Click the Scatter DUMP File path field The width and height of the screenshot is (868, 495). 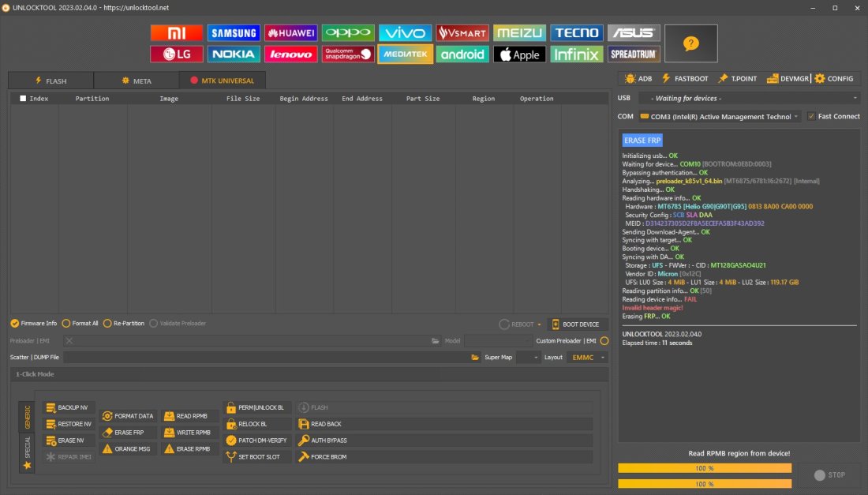[x=266, y=358]
